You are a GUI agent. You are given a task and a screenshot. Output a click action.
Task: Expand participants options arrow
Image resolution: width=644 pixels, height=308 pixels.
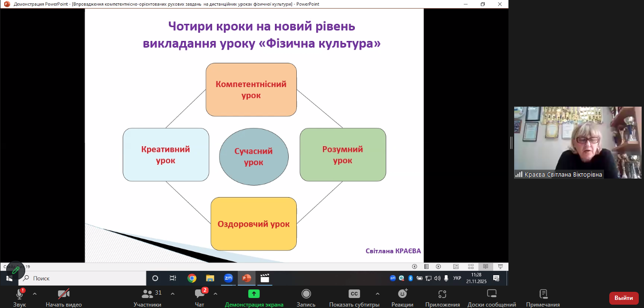[x=172, y=294]
